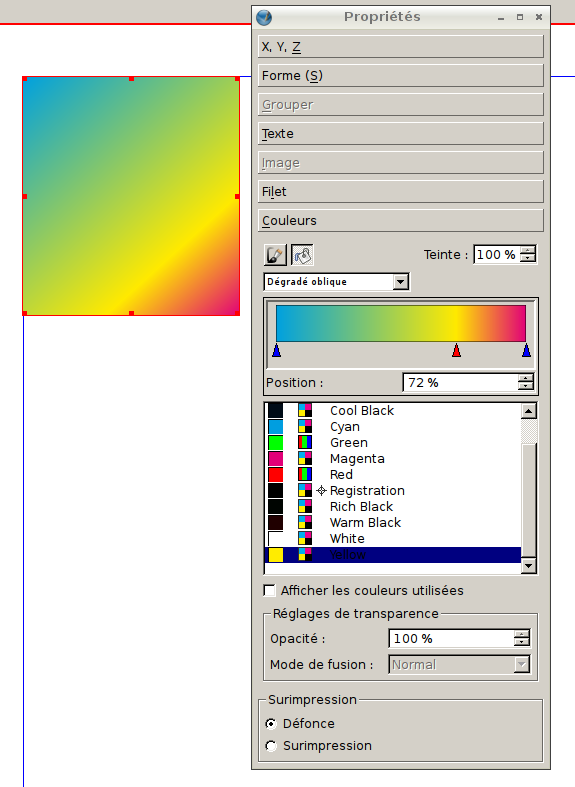Select Warm Black in color list
Screen dimensions: 575x787
click(x=393, y=522)
